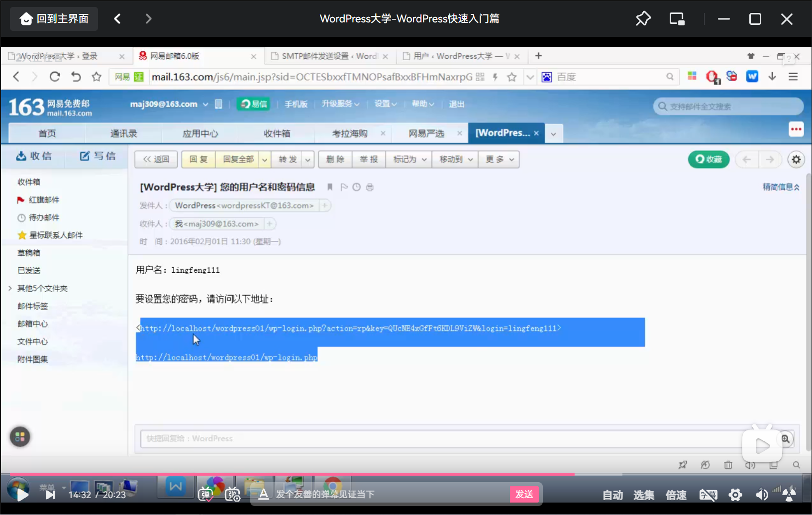Viewport: 812px width, 515px height.
Task: Click the mail settings gear icon
Action: pyautogui.click(x=796, y=159)
